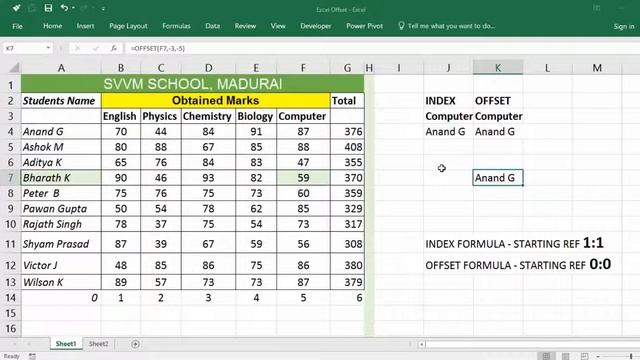Click the Tell me what you want to do box
640x360 pixels.
pos(447,26)
